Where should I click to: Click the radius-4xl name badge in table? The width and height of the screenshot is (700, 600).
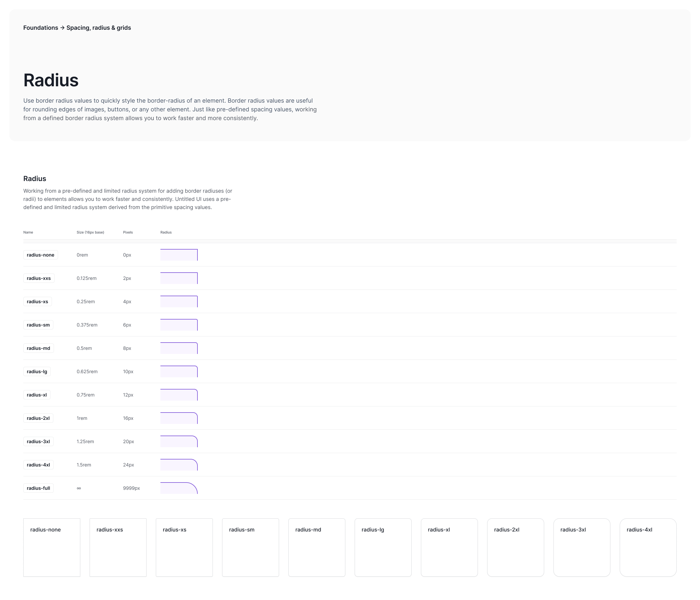click(x=38, y=465)
